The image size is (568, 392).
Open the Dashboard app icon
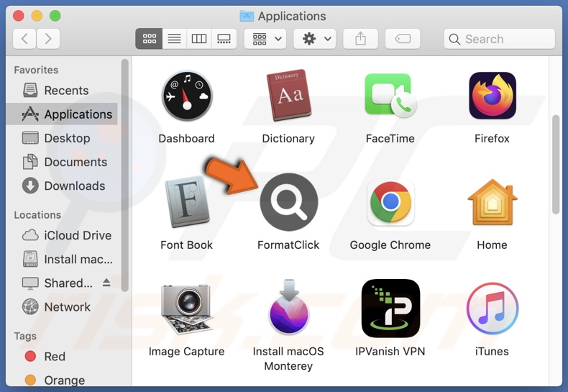[186, 96]
